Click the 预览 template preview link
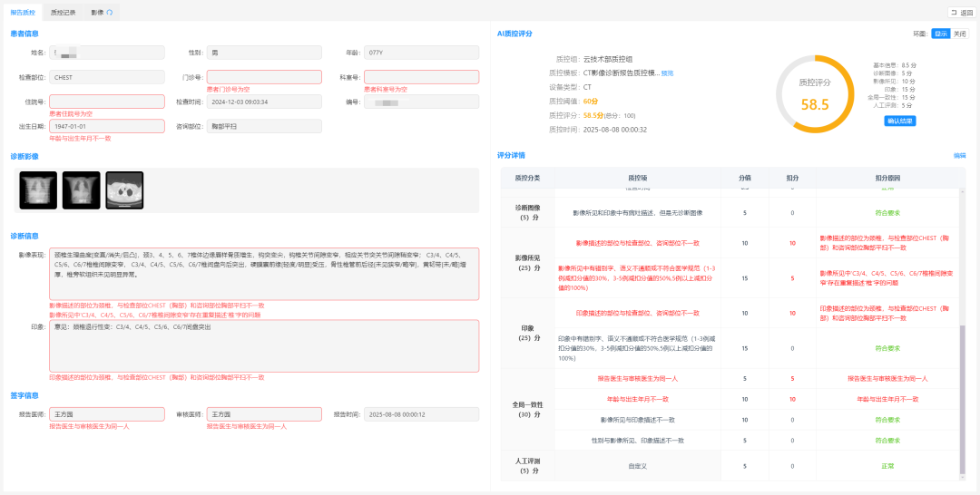The image size is (980, 495). pos(667,73)
